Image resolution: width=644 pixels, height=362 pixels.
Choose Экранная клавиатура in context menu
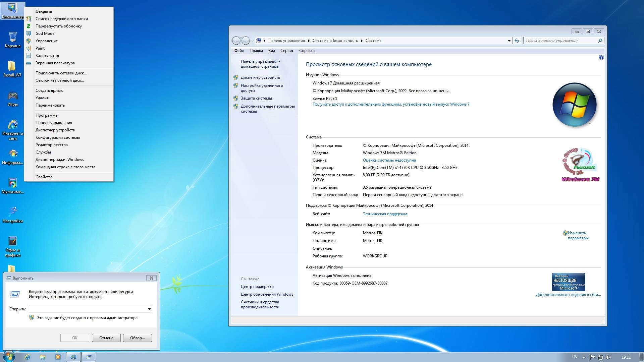point(69,63)
